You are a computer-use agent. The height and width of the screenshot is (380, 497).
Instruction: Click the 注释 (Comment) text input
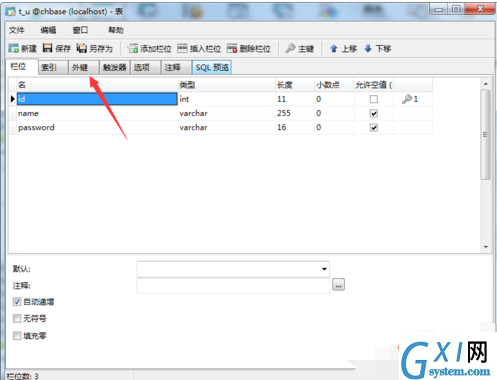[233, 286]
